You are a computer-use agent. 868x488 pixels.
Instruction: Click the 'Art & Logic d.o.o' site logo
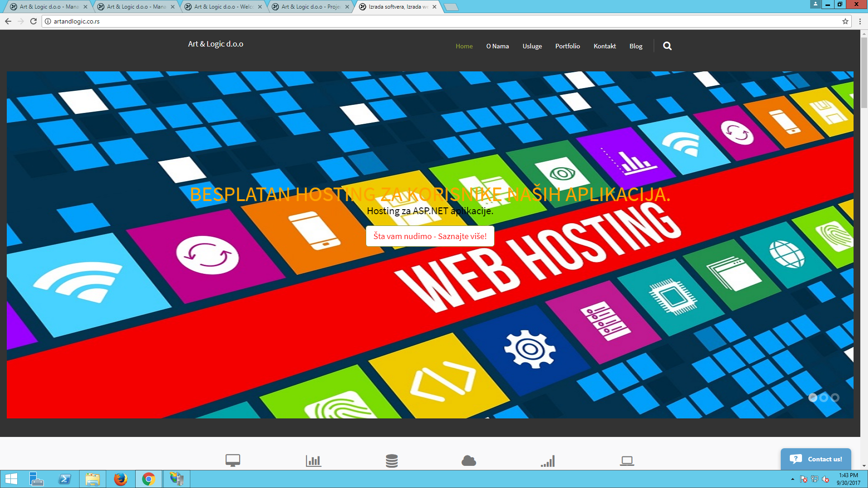click(216, 44)
